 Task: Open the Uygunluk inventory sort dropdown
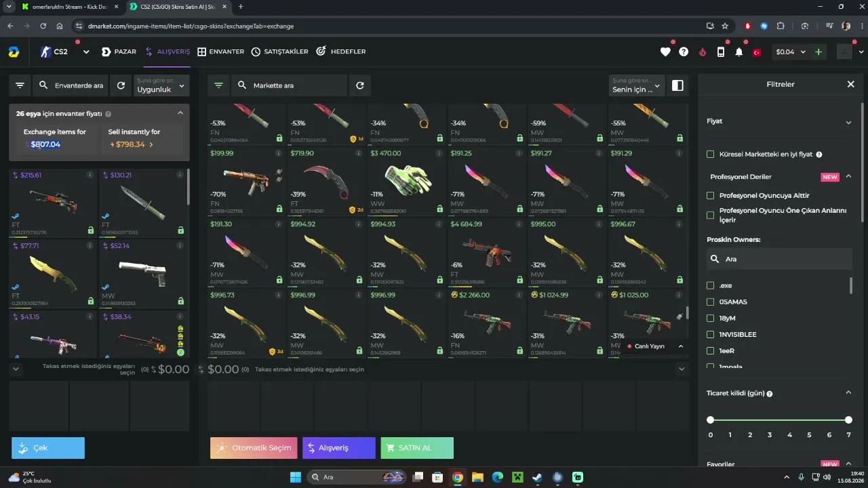[162, 85]
